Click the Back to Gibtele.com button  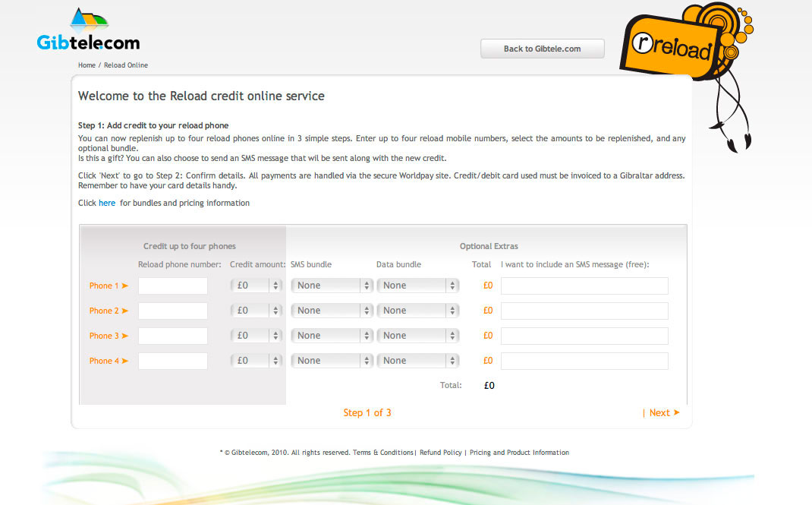click(x=542, y=49)
